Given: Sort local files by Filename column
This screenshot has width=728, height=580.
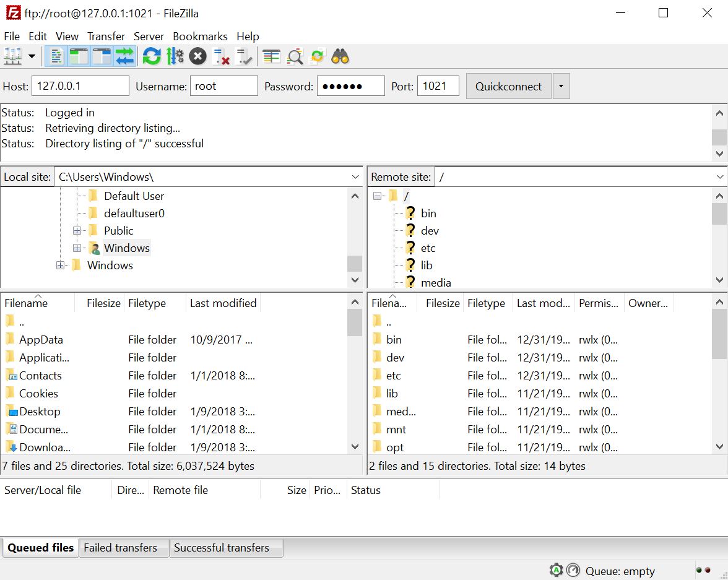Looking at the screenshot, I should [38, 303].
